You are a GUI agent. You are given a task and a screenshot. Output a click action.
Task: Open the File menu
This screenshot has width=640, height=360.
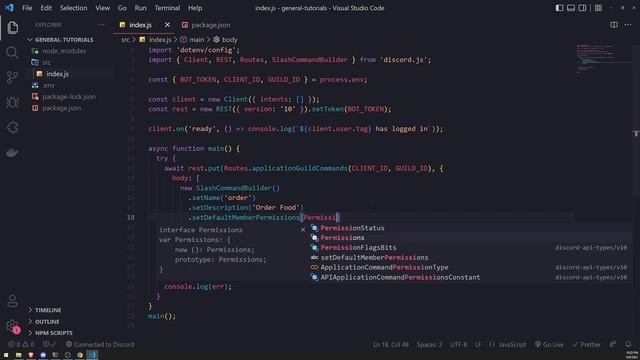(27, 8)
